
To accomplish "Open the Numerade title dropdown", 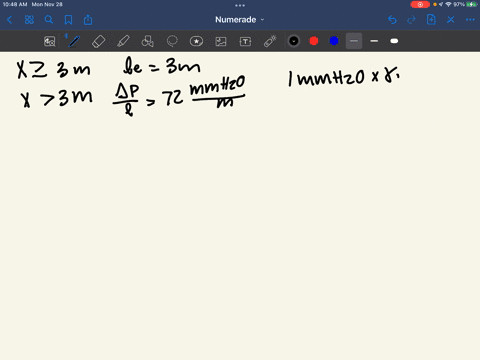I will (239, 20).
